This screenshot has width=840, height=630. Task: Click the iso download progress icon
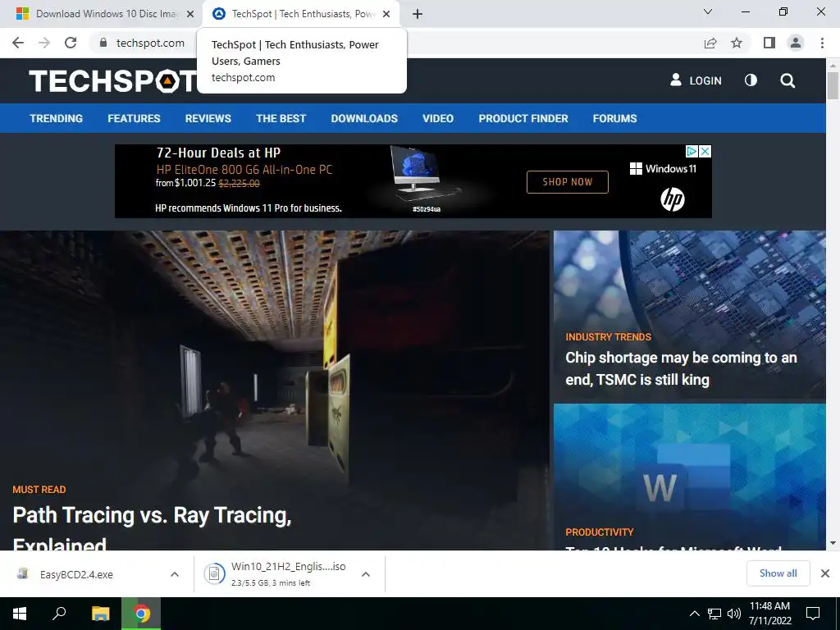pyautogui.click(x=214, y=573)
